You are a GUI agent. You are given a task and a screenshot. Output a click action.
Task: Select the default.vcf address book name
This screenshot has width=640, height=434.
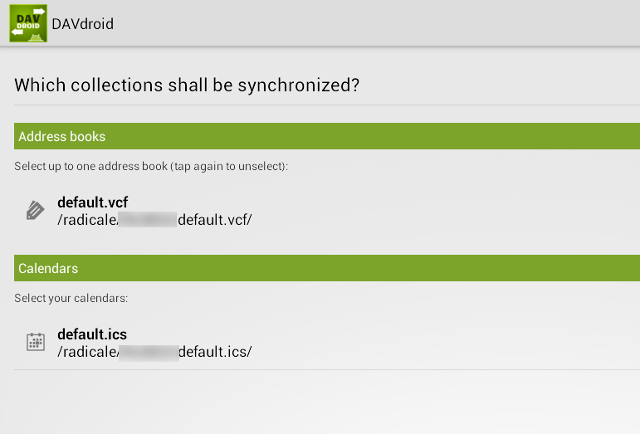click(93, 202)
